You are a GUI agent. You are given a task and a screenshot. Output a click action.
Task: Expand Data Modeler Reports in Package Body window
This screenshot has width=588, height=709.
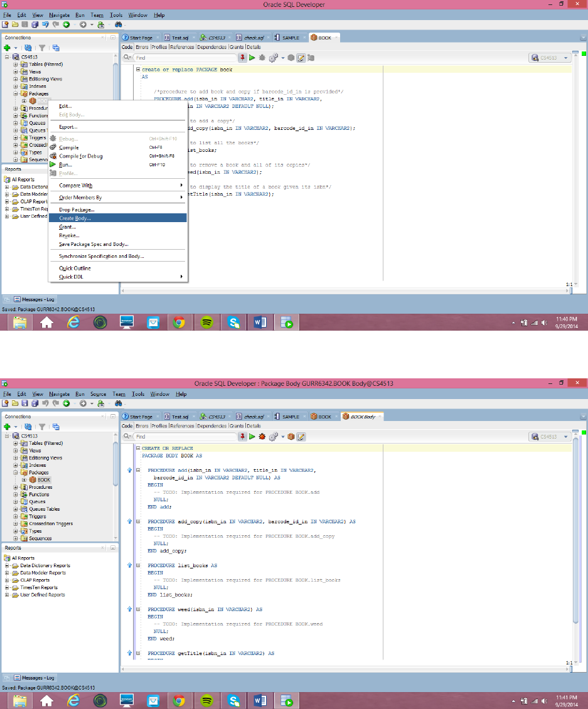click(x=7, y=573)
